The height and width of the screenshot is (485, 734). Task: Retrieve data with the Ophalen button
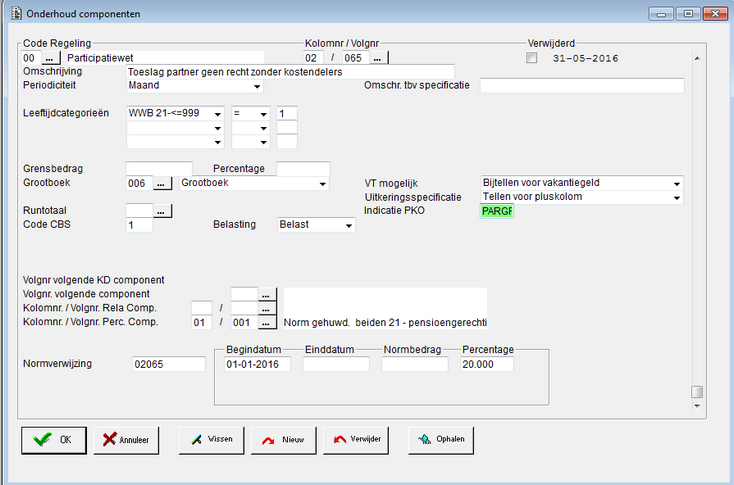point(441,440)
